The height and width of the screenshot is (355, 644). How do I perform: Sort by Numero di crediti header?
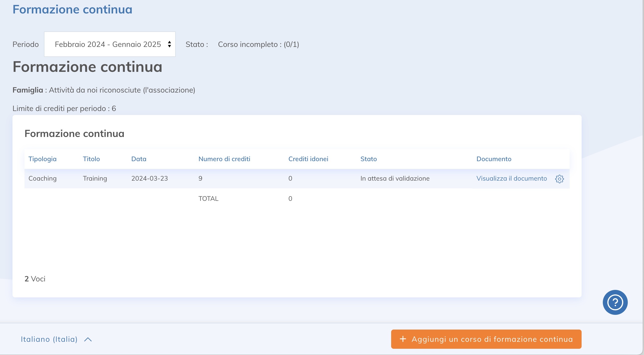coord(224,159)
